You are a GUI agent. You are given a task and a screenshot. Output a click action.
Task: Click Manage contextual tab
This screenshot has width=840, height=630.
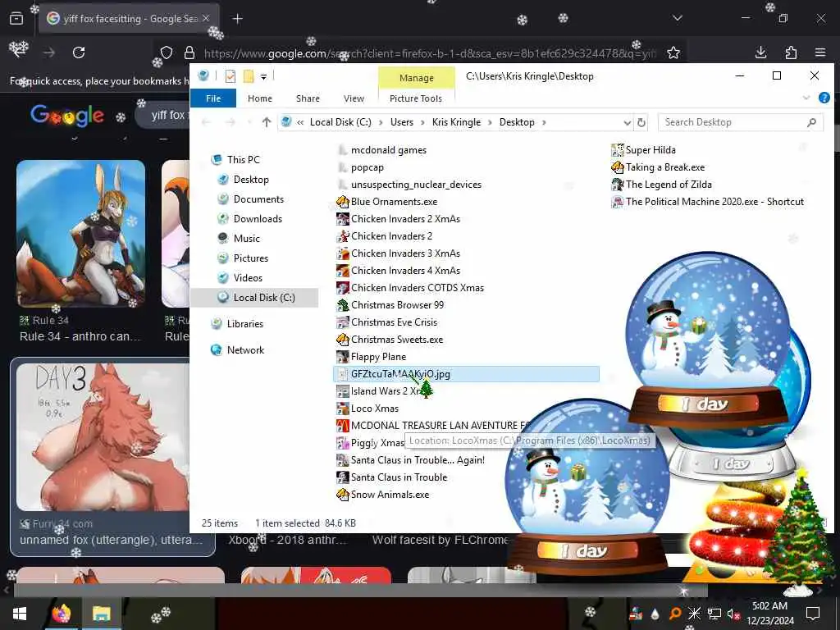(x=416, y=78)
